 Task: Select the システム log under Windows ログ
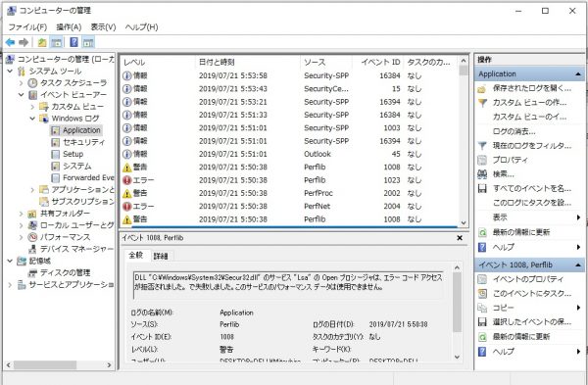point(76,167)
